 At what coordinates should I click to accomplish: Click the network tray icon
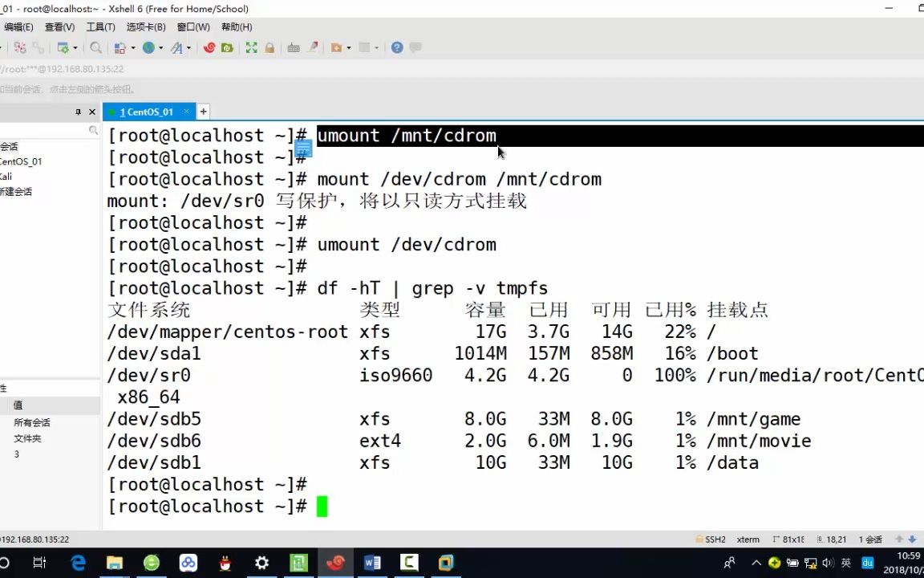811,563
